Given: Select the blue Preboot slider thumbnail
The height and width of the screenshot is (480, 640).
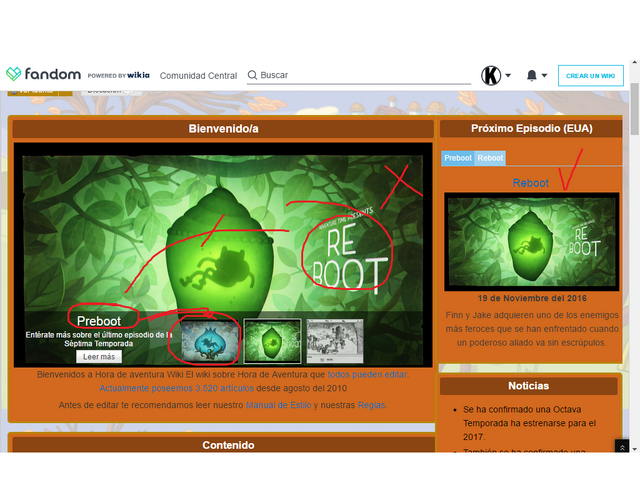Looking at the screenshot, I should click(x=209, y=341).
